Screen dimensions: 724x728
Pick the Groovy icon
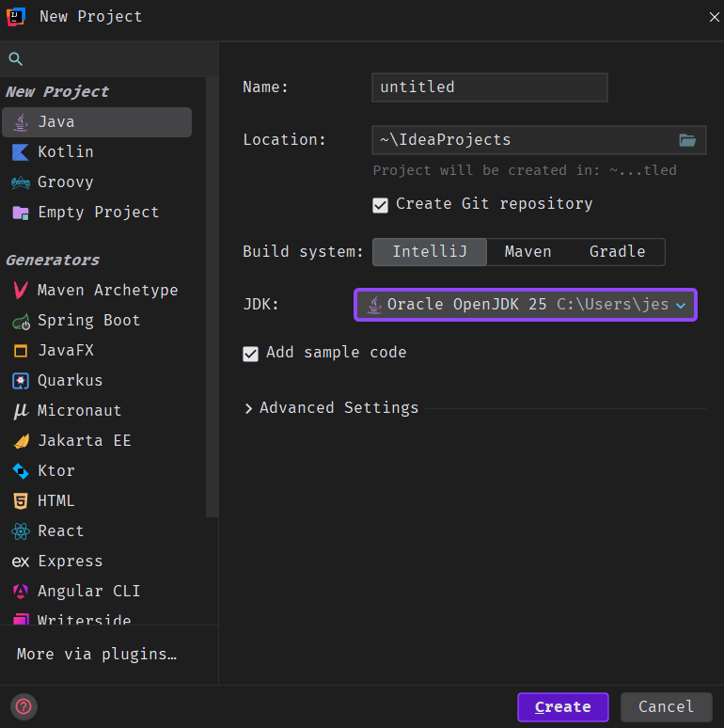(21, 182)
